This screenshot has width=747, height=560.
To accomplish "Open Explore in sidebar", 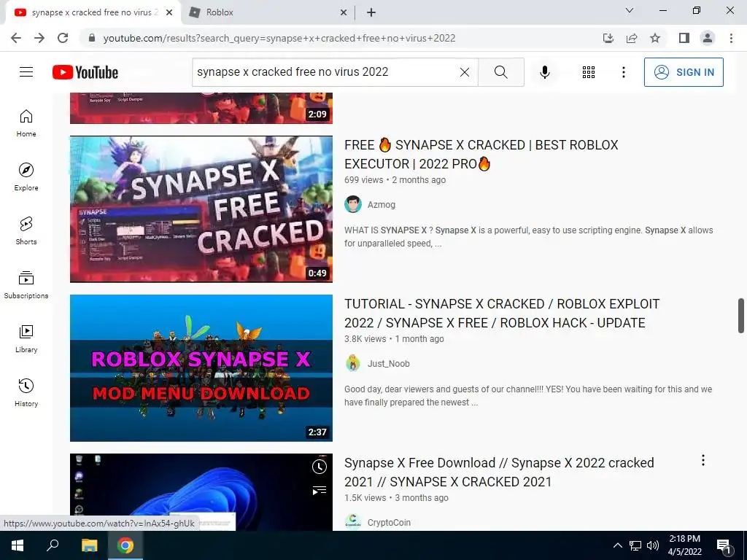I will 26,176.
